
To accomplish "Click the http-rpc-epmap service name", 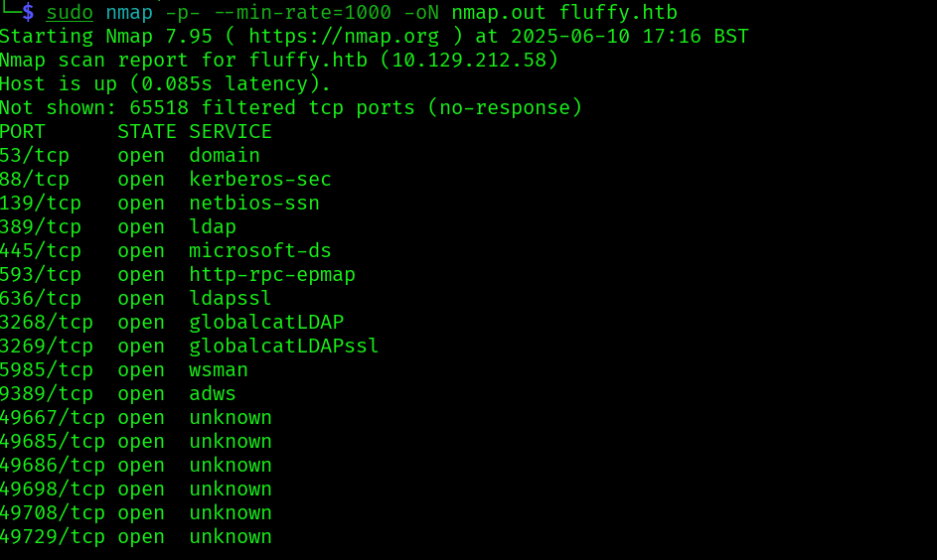I will 272,275.
